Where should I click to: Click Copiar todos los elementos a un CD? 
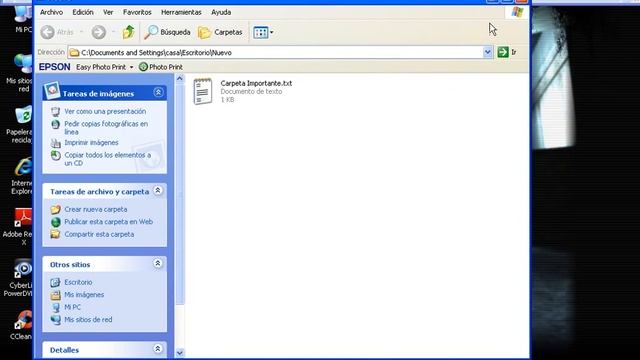click(108, 159)
